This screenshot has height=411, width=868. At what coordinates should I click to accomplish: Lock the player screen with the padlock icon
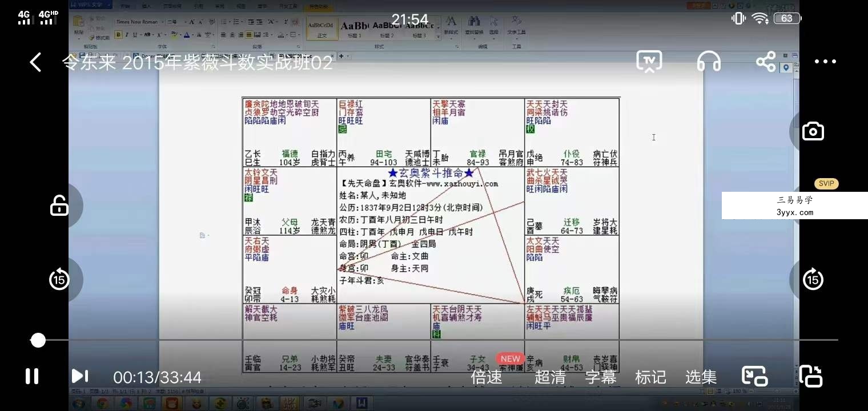(x=59, y=205)
